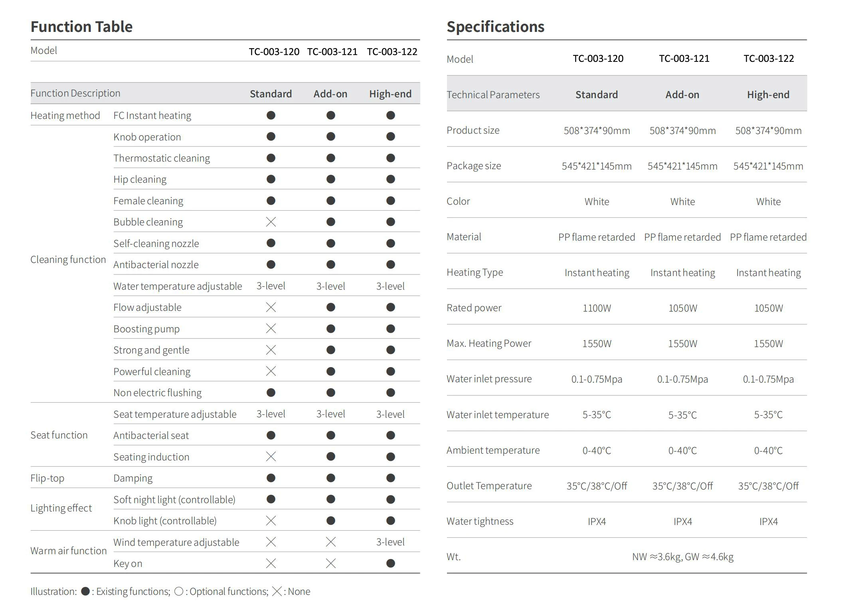This screenshot has width=854, height=616.
Task: Click the X mark in the Bubble cleaning row
Action: click(271, 222)
